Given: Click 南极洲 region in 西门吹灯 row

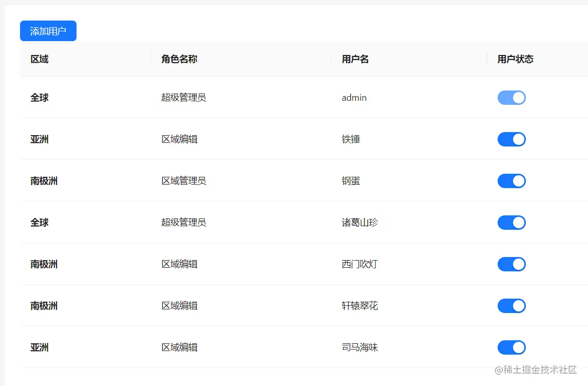Looking at the screenshot, I should pyautogui.click(x=44, y=264).
